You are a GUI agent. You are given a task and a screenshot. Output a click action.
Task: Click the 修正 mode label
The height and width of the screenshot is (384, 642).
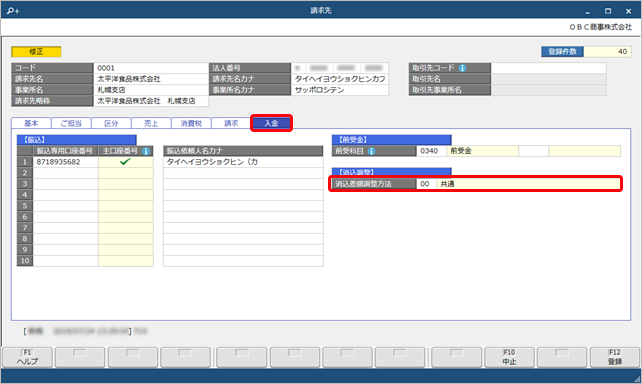point(36,52)
